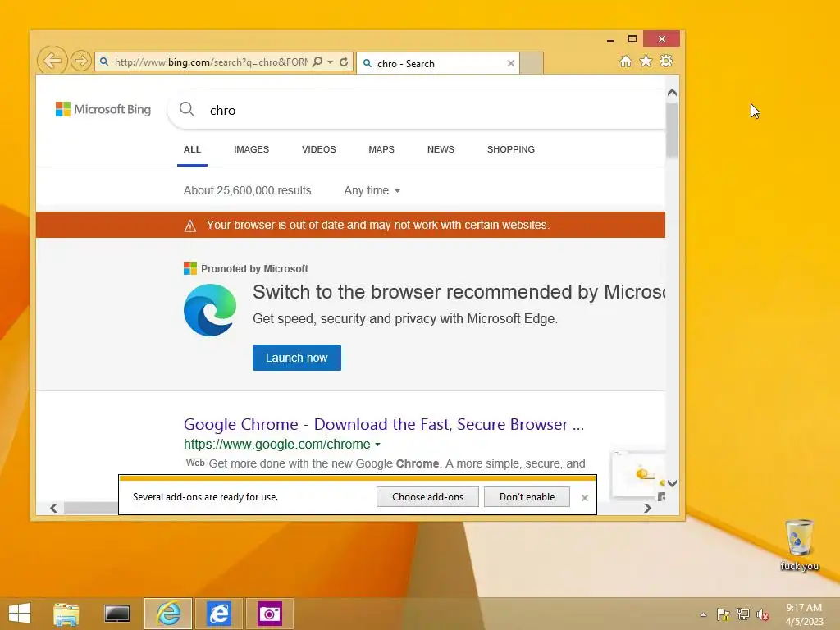
Task: Click the horizontal scrollbar left arrow
Action: pyautogui.click(x=53, y=508)
